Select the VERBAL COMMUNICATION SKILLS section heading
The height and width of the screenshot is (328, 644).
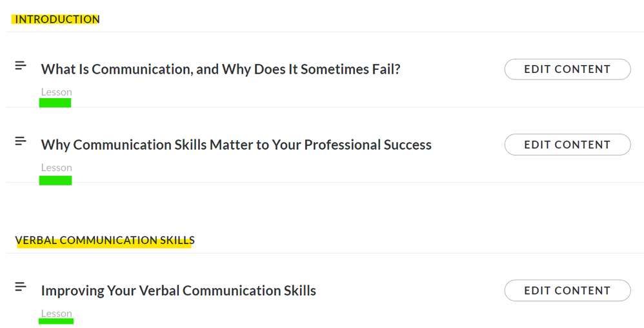105,240
